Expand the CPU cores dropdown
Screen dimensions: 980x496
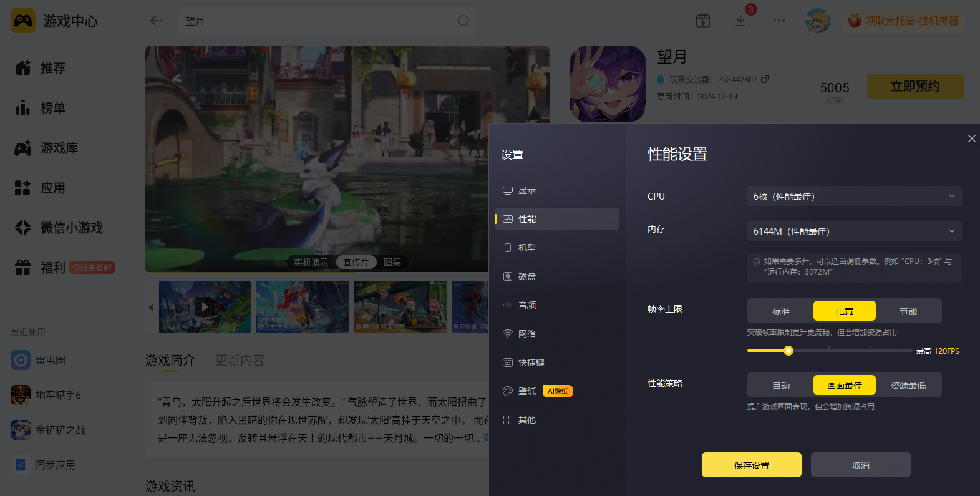[854, 196]
